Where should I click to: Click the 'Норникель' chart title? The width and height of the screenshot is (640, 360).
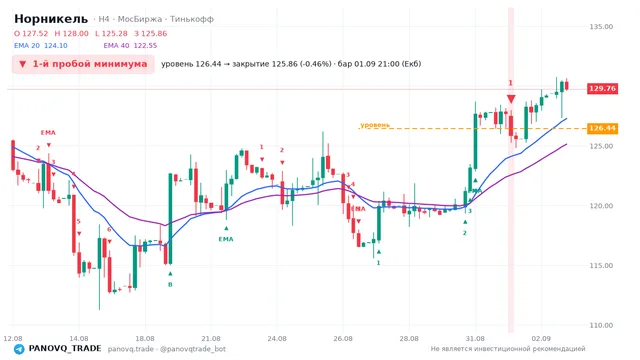pyautogui.click(x=51, y=19)
